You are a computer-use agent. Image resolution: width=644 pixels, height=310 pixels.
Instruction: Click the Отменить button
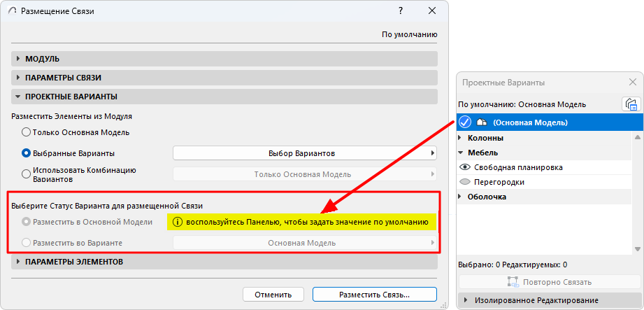point(273,295)
